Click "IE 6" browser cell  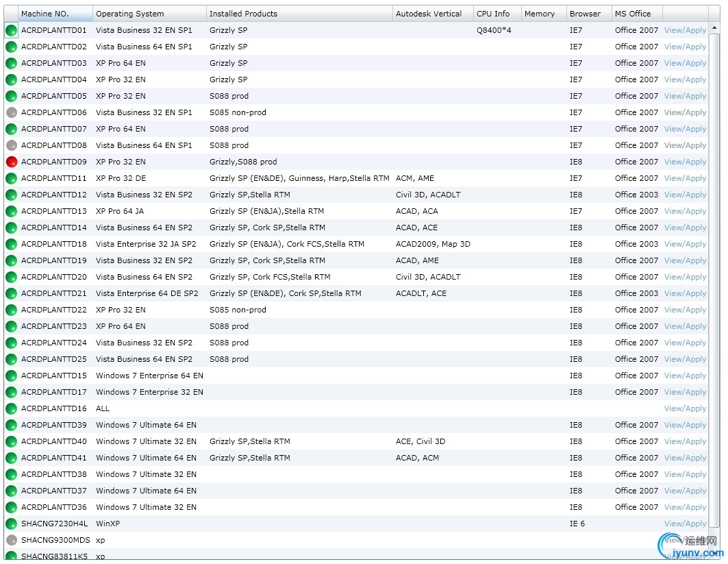click(x=577, y=524)
